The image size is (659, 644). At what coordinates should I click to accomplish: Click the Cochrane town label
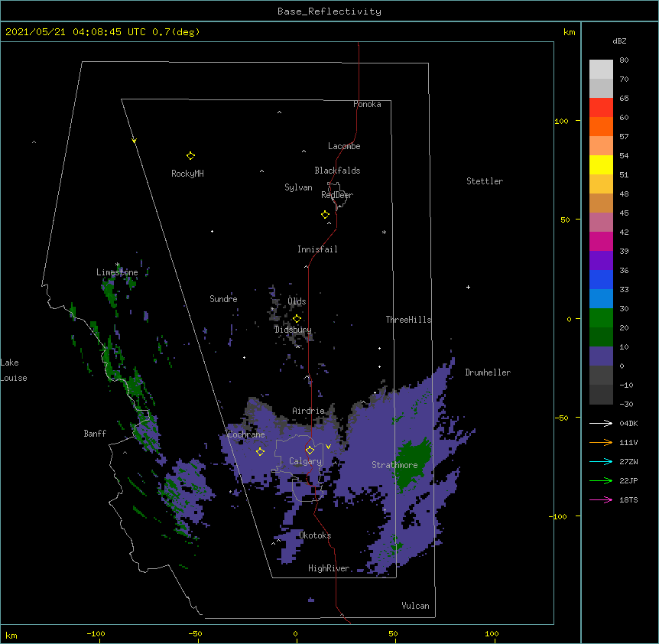pos(246,434)
